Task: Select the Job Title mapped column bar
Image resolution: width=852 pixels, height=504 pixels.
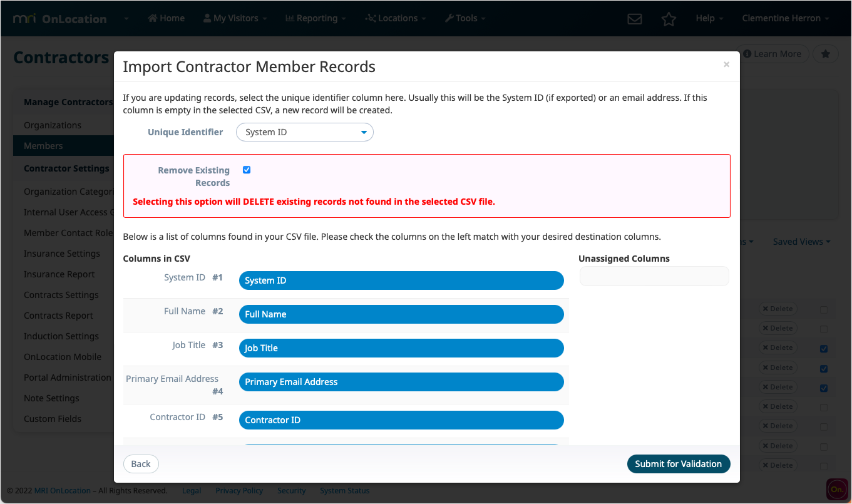Action: pos(401,348)
